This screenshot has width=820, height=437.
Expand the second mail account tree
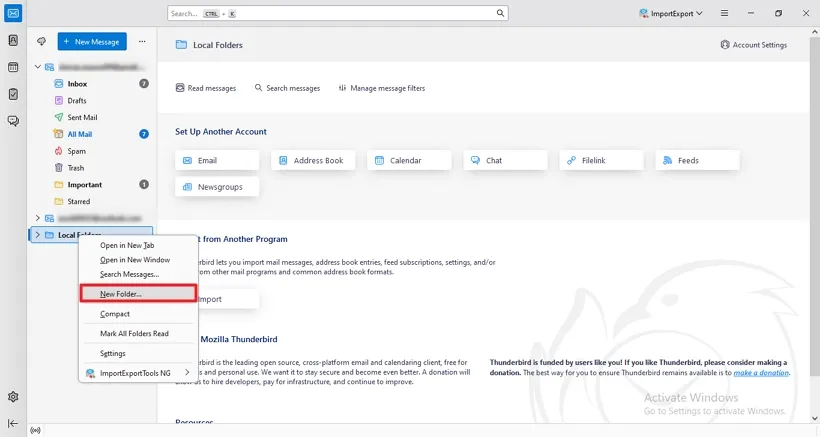click(38, 218)
